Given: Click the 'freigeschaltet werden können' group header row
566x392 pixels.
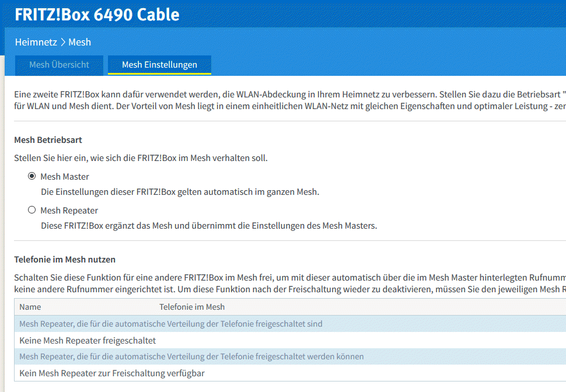Looking at the screenshot, I should (290, 356).
